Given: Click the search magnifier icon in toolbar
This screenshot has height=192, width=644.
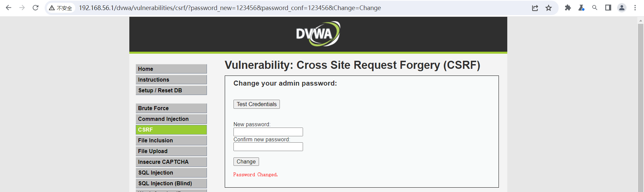Looking at the screenshot, I should [x=595, y=8].
